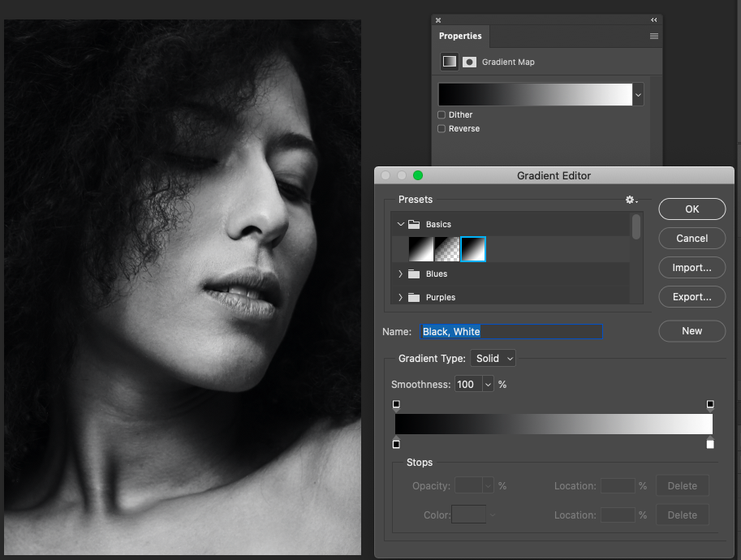741x560 pixels.
Task: Open the Properties panel menu icon
Action: pyautogui.click(x=653, y=36)
